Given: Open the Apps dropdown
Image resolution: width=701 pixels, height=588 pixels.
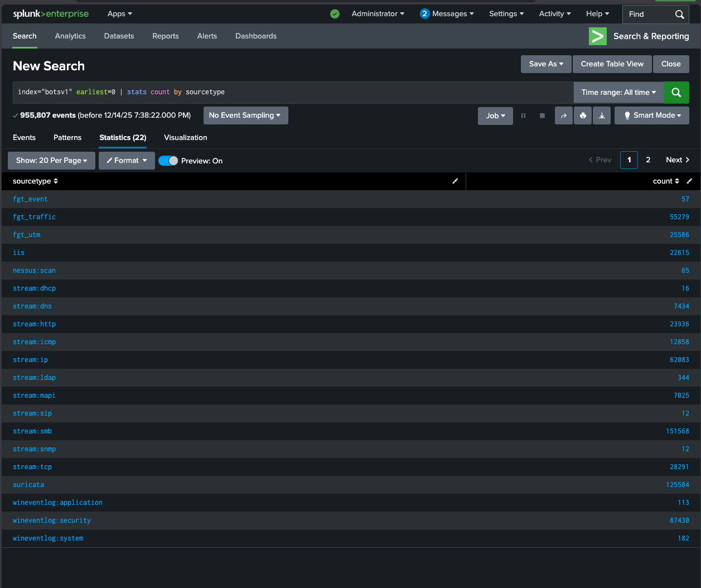Looking at the screenshot, I should [x=120, y=14].
